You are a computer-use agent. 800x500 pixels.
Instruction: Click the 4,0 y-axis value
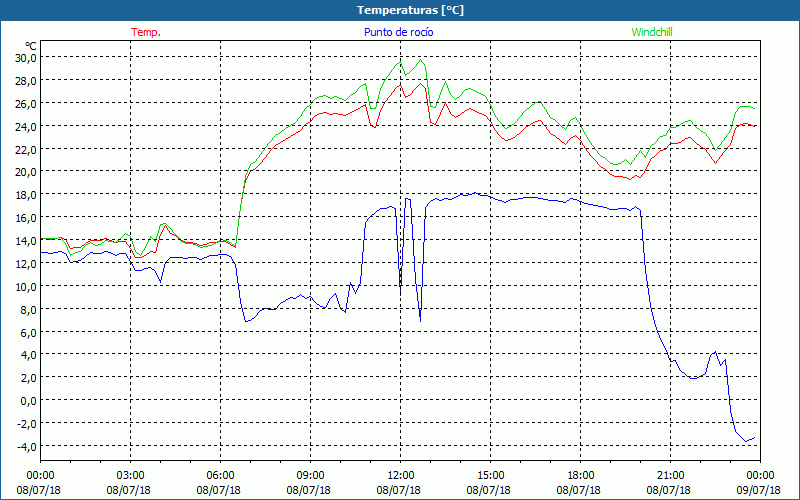(x=29, y=355)
